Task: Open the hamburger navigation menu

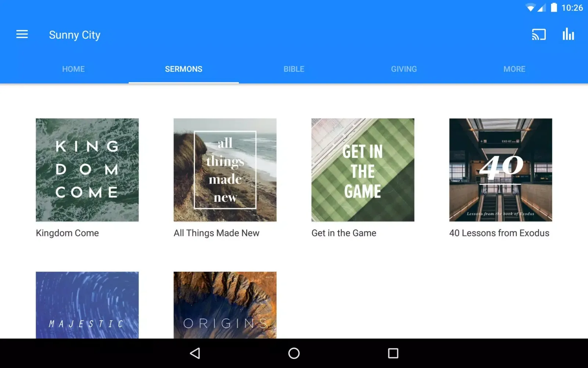Action: pos(22,35)
